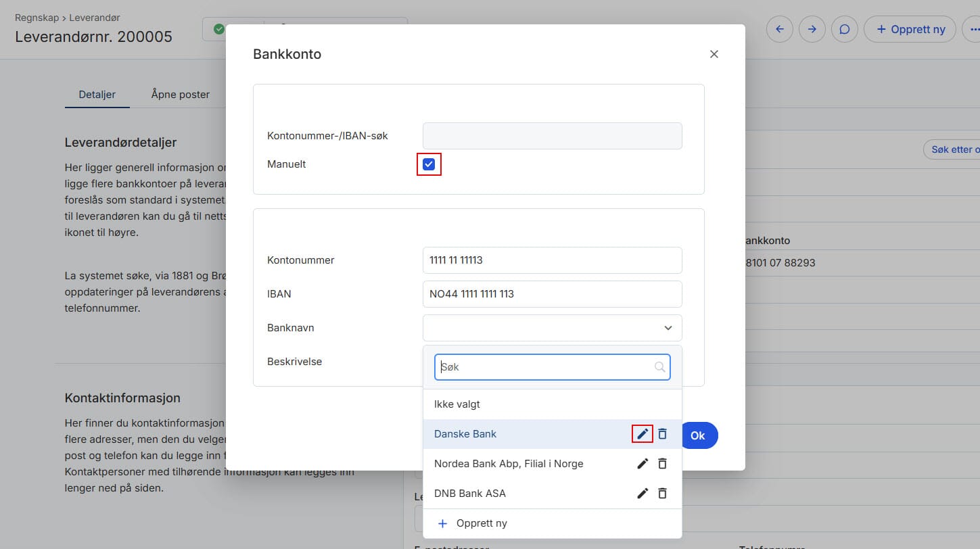Delete the Danske Bank entry

663,434
